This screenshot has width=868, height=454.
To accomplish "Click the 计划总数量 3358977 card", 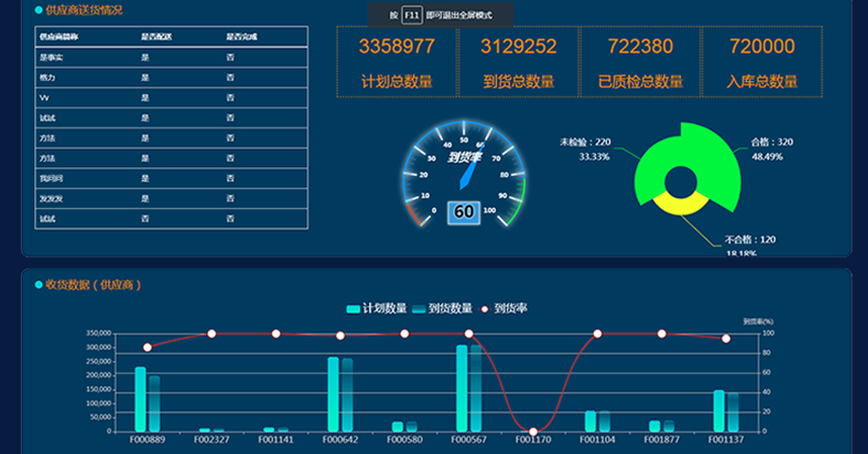I will 396,61.
